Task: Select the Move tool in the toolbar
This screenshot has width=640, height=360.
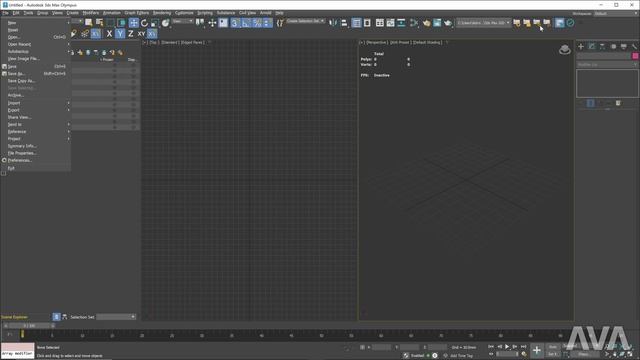Action: [133, 23]
